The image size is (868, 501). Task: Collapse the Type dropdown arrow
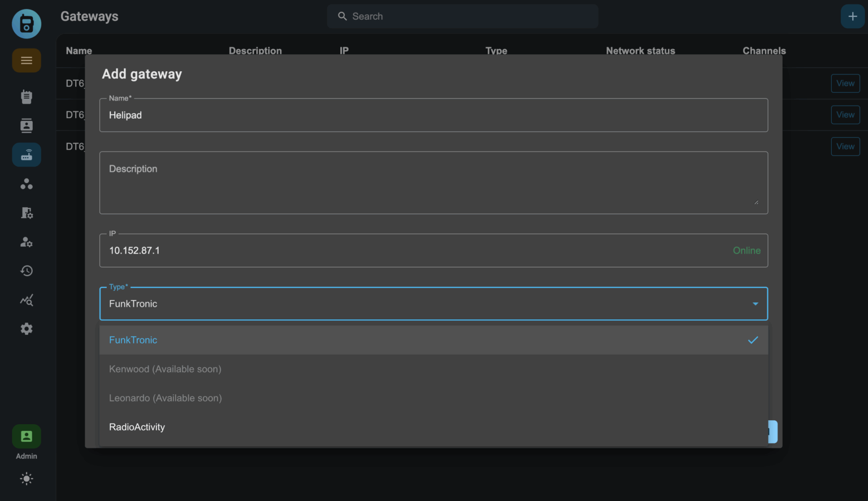pos(755,304)
